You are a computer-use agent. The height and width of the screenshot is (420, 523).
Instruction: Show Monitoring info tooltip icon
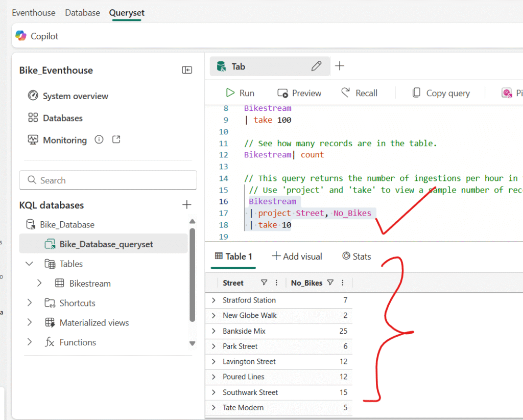click(99, 139)
